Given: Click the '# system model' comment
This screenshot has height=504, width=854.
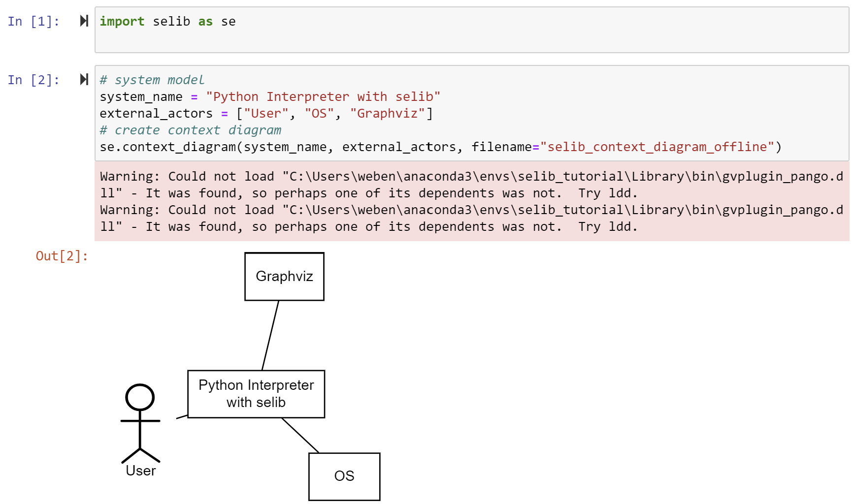Looking at the screenshot, I should (x=152, y=80).
